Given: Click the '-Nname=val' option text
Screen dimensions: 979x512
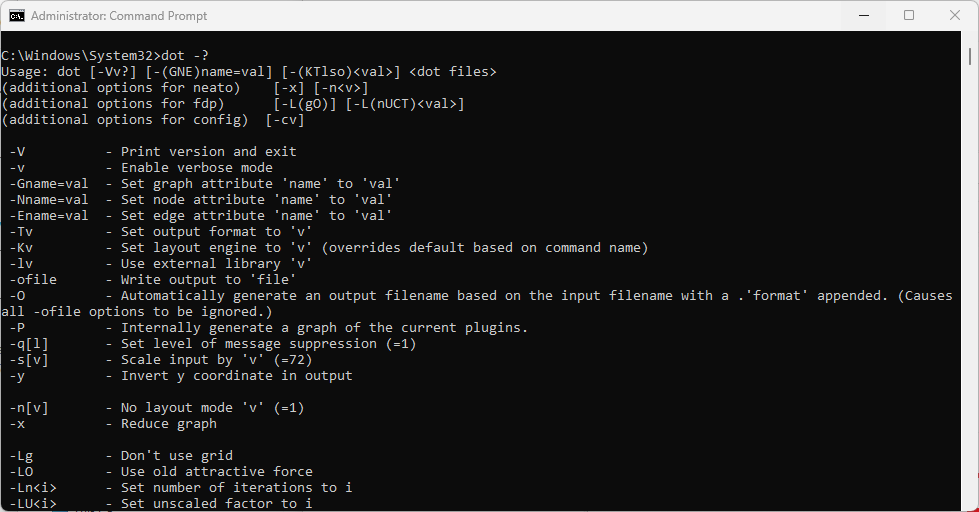Looking at the screenshot, I should coord(49,199).
